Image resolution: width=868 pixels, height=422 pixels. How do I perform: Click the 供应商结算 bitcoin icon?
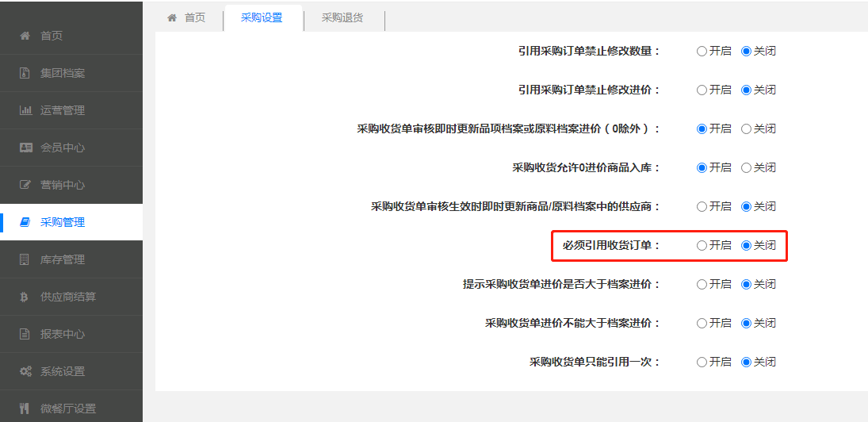point(25,297)
